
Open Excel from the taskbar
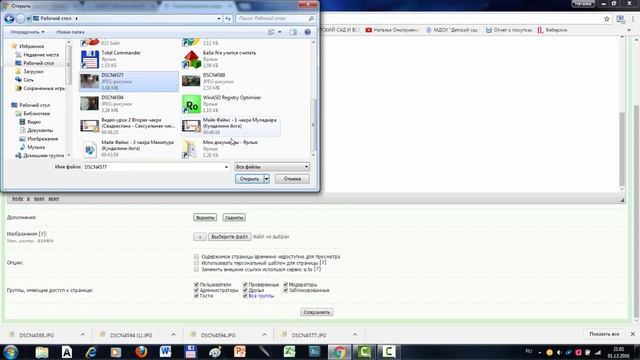[289, 352]
